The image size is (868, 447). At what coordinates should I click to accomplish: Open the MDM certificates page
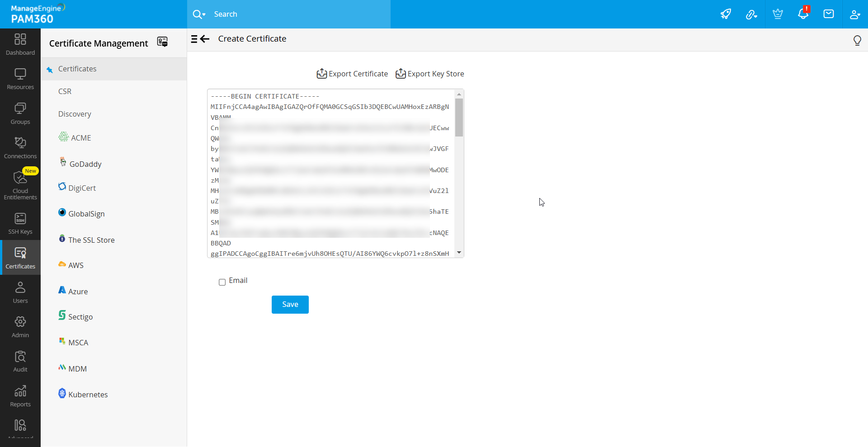(x=73, y=368)
